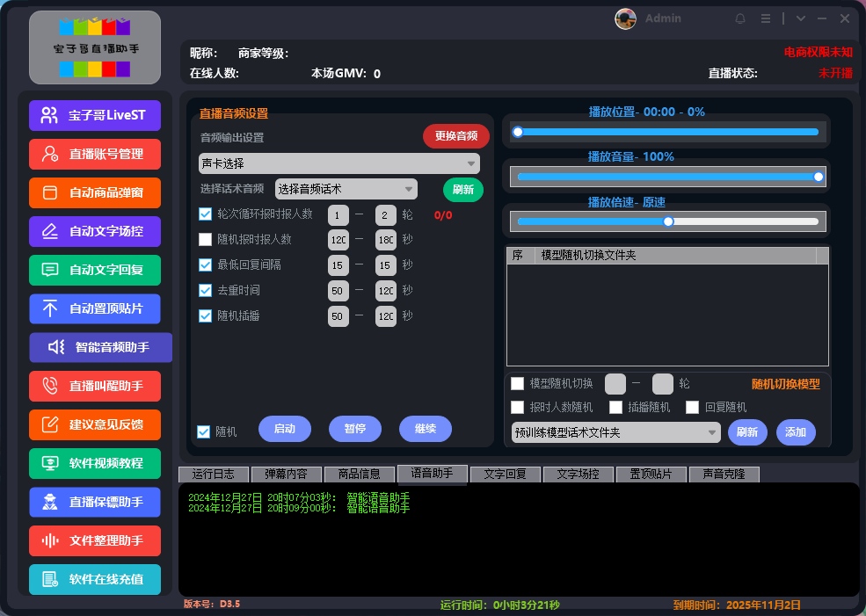Screen dimensions: 866x616
Task: Open the 预训练模型话术文件夹 dropdown
Action: click(x=615, y=432)
